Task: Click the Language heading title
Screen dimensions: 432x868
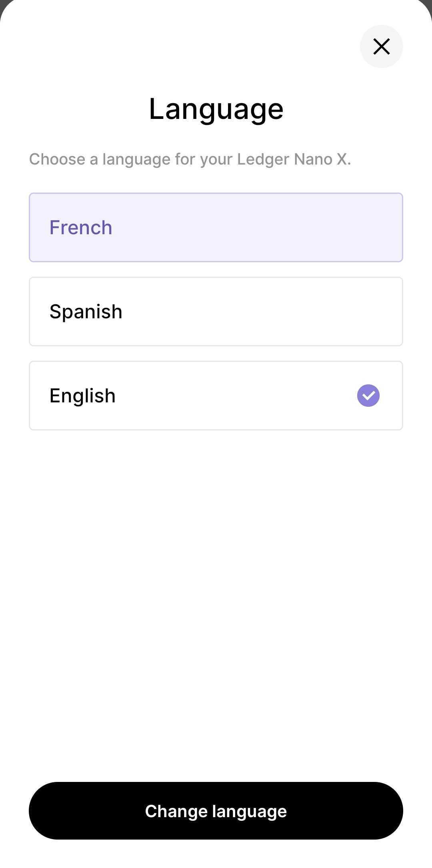Action: 216,109
